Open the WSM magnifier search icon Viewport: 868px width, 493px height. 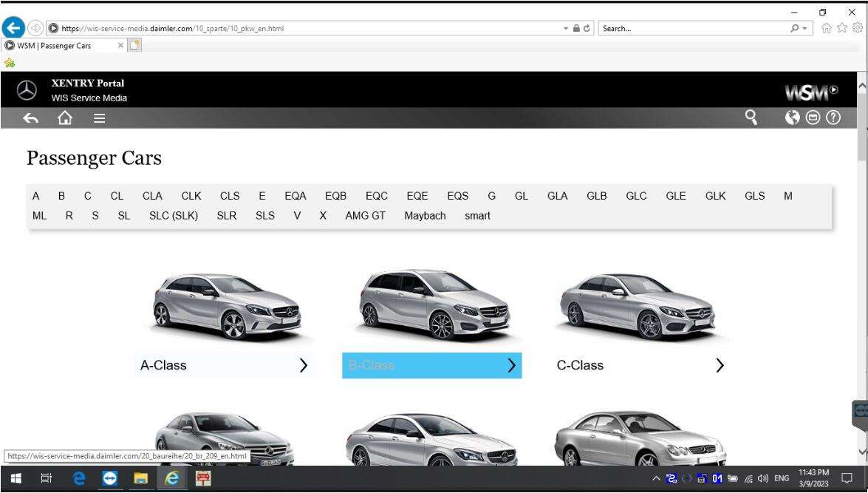pos(751,117)
